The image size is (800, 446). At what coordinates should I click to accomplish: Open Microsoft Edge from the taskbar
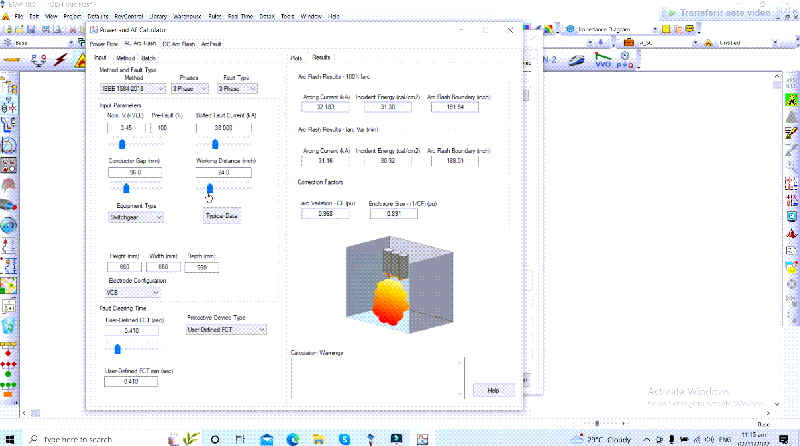tap(293, 439)
